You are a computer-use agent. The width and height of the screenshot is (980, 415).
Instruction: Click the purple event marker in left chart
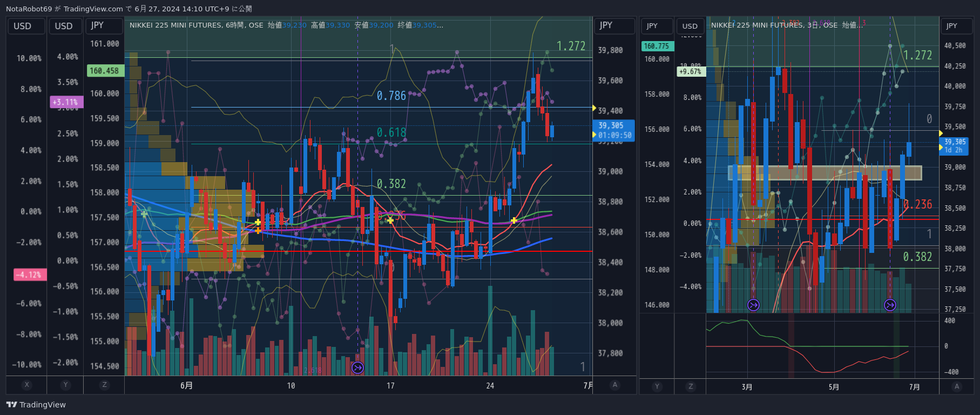357,368
